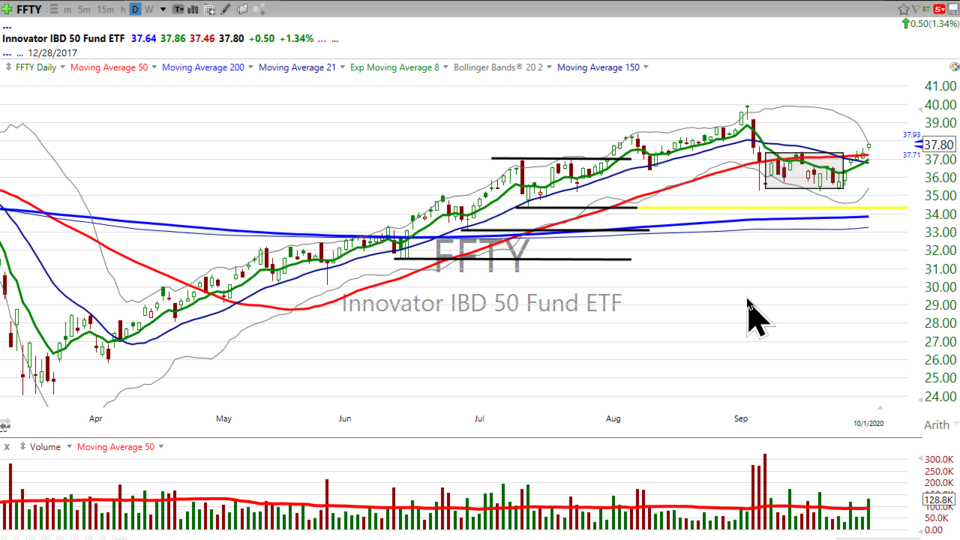Open the bar chart plot-style icon
The width and height of the screenshot is (960, 540).
(x=193, y=9)
